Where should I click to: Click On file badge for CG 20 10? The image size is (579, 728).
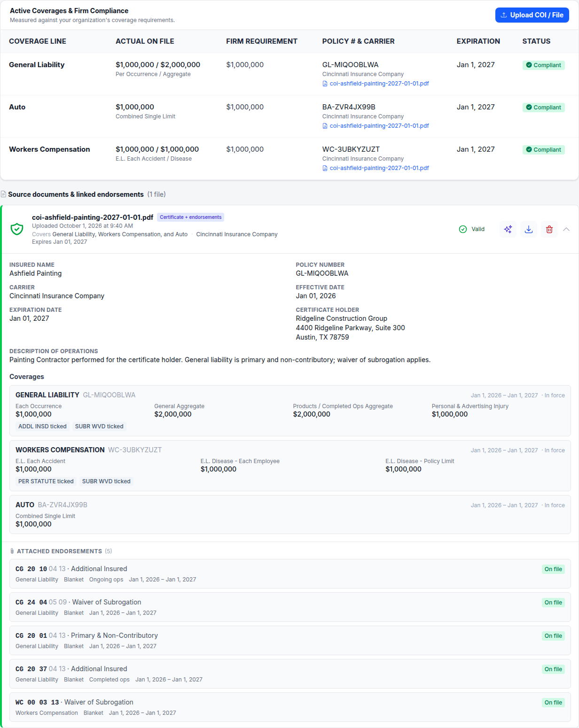pyautogui.click(x=553, y=569)
